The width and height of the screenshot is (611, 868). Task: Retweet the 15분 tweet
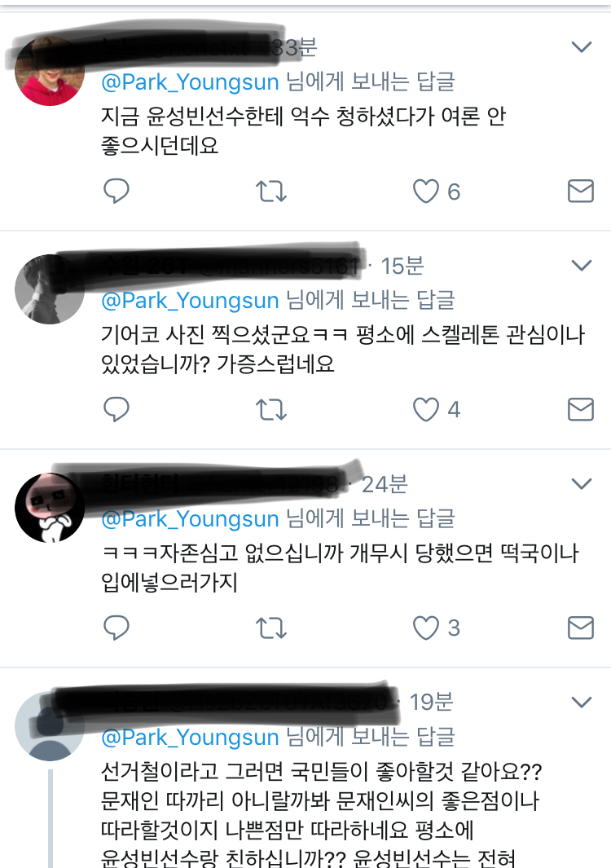(x=271, y=410)
